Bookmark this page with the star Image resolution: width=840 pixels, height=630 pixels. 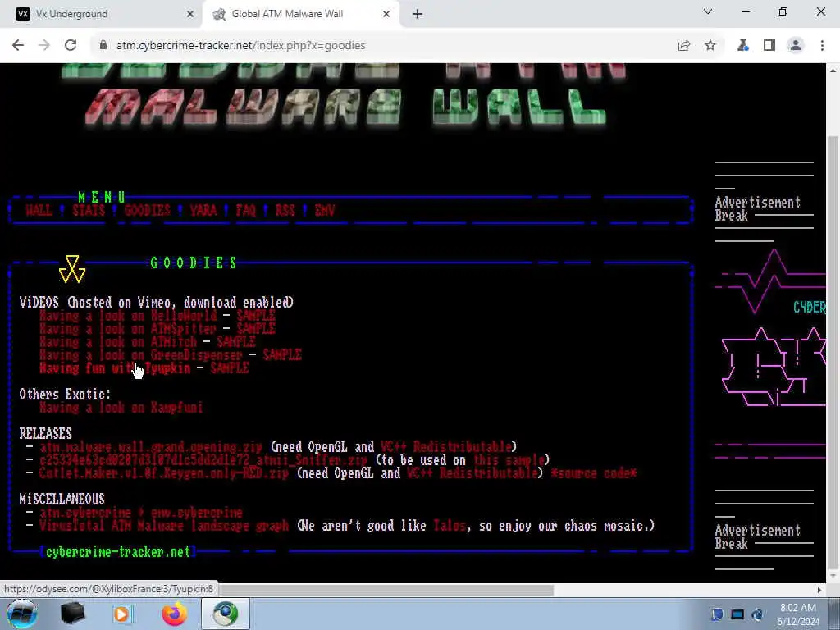click(x=710, y=46)
